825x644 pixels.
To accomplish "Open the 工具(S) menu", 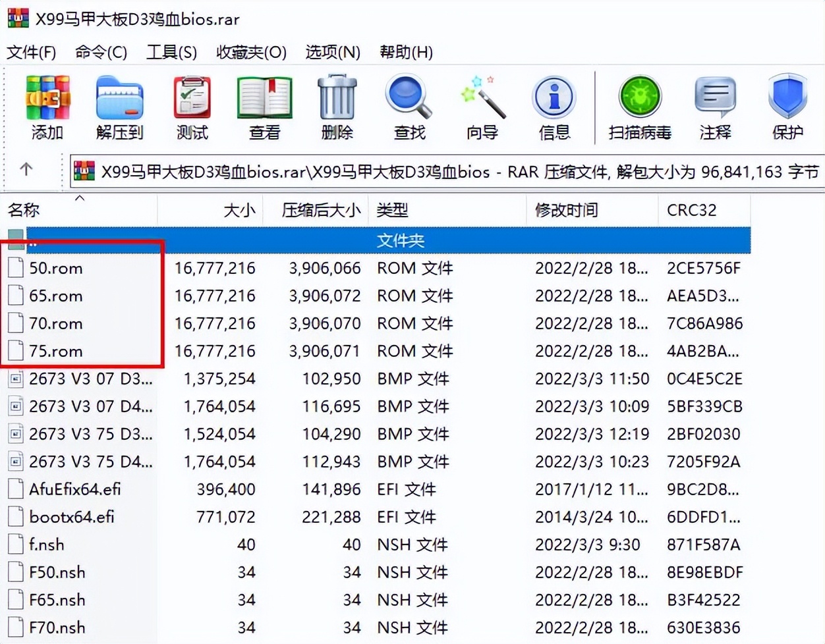I will [171, 52].
